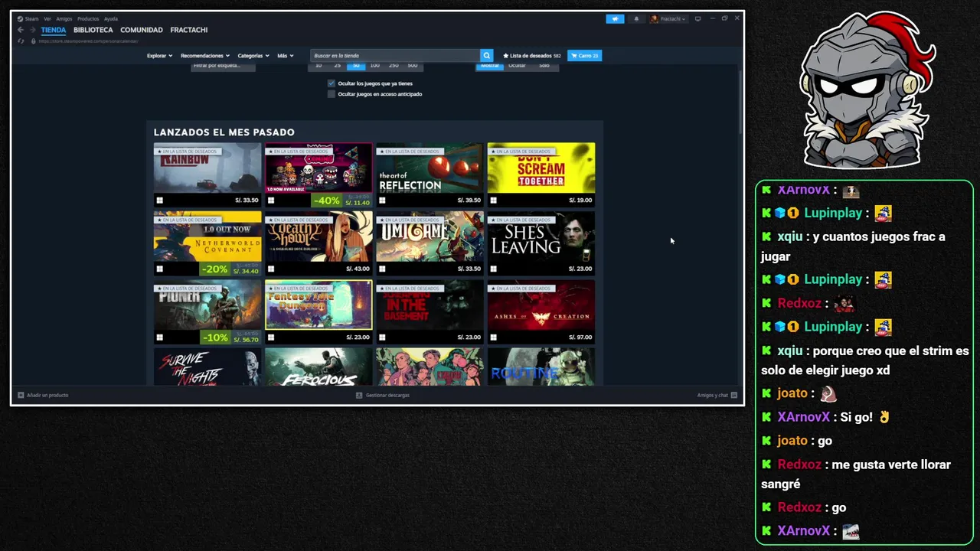This screenshot has width=980, height=551.
Task: Click the Gestionar descargas download icon
Action: click(x=359, y=395)
